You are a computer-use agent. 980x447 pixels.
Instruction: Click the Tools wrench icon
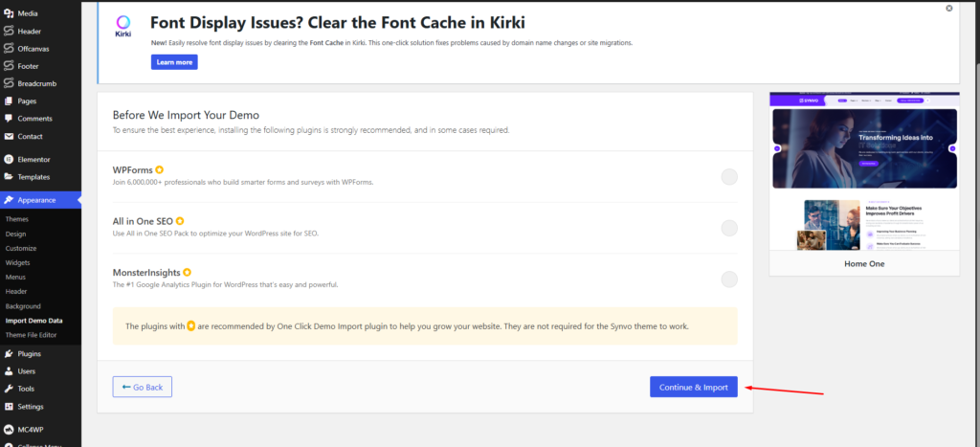[9, 389]
